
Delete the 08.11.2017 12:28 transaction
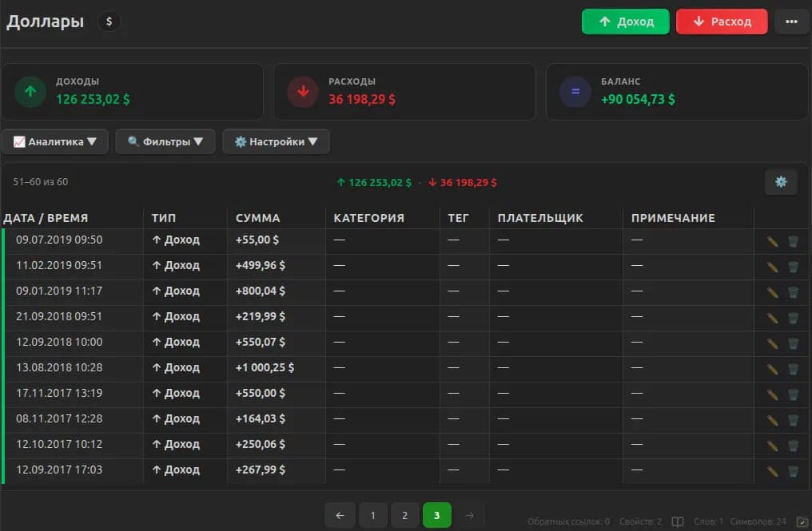(793, 420)
